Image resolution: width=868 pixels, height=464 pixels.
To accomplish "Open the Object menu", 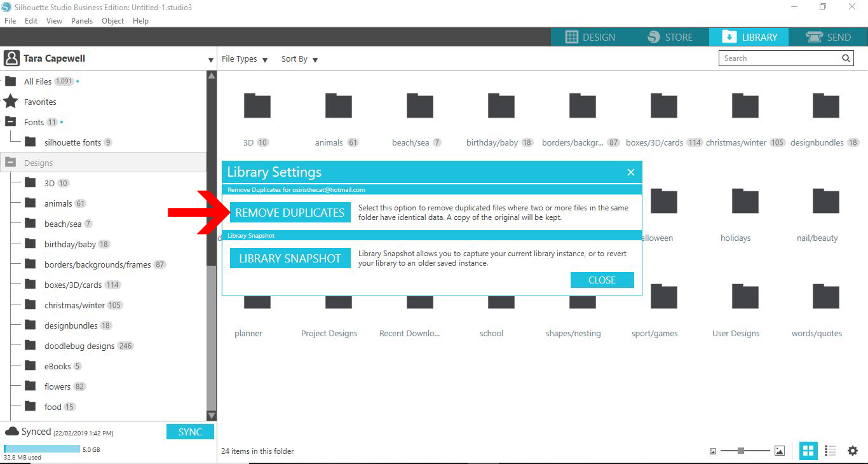I will point(113,20).
